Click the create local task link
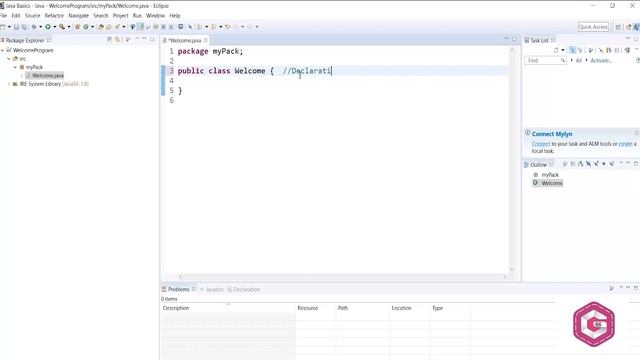The height and width of the screenshot is (360, 640). (625, 144)
